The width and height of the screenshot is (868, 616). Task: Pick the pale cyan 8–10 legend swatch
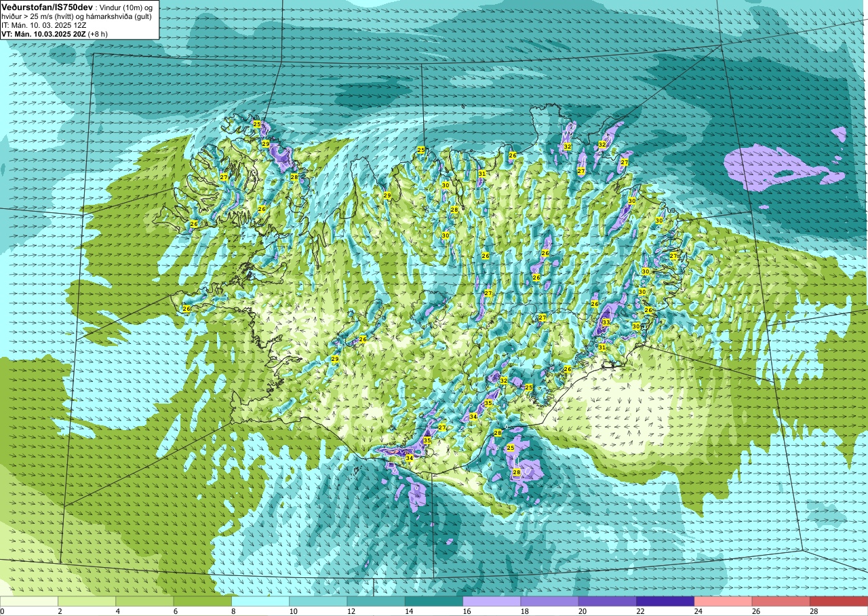[260, 601]
